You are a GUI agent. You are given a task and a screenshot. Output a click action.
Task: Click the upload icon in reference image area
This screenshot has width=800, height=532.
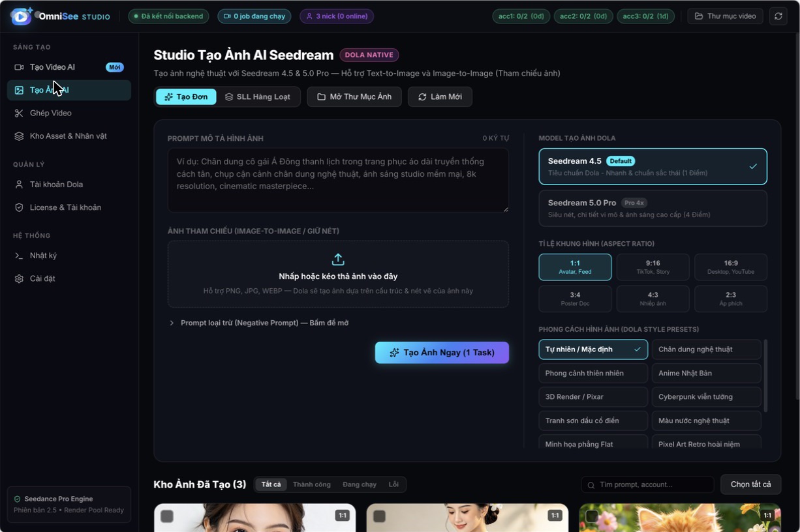click(x=338, y=259)
